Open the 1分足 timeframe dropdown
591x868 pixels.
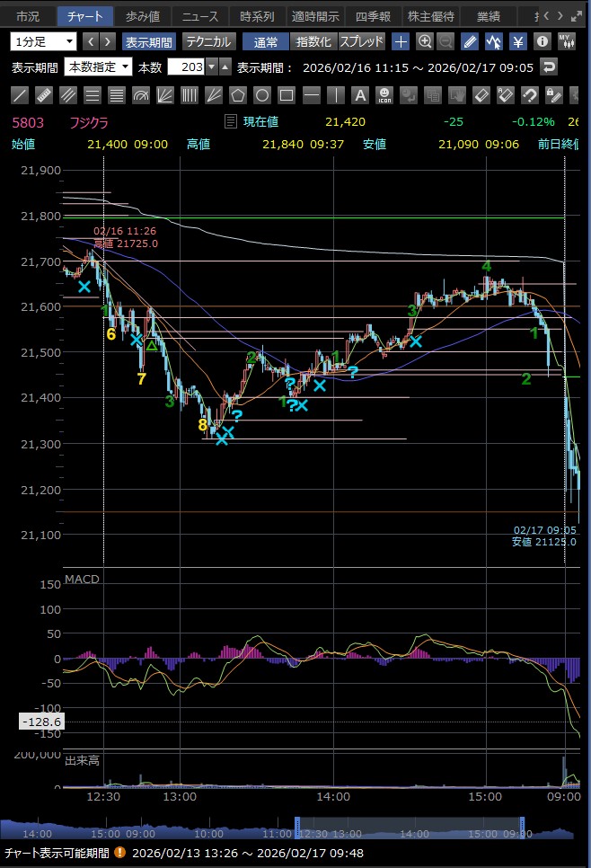[44, 41]
